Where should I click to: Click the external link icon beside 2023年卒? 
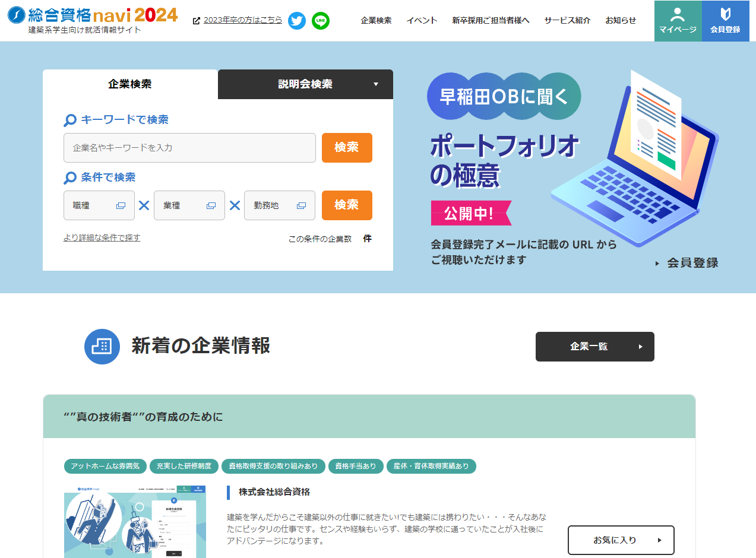[x=197, y=21]
